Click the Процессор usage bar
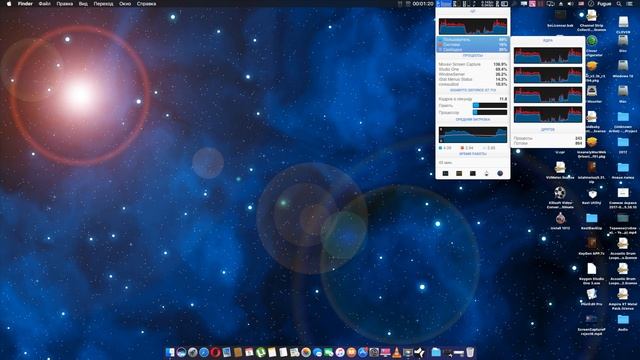Image resolution: width=640 pixels, height=360 pixels. point(490,112)
